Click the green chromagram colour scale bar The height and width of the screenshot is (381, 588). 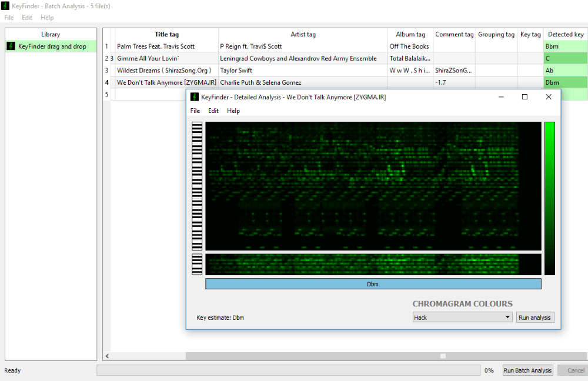click(x=549, y=198)
